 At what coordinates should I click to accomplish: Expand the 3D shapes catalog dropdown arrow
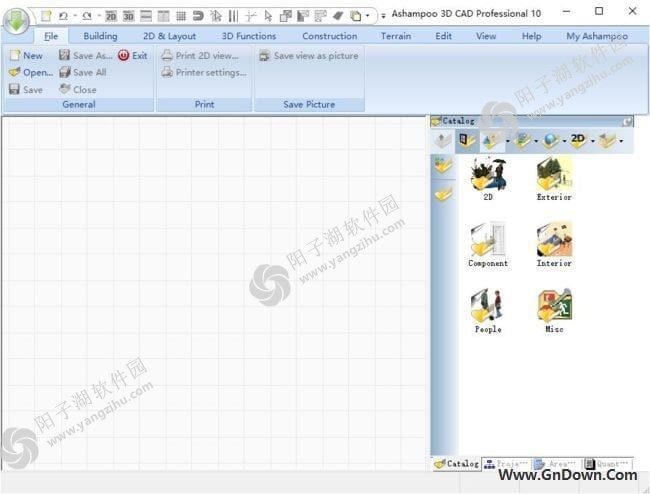(508, 141)
